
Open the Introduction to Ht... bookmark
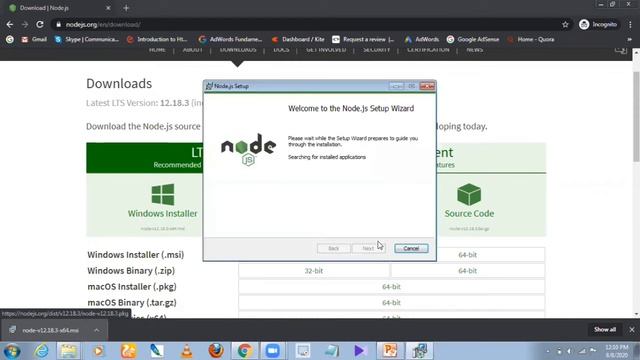click(157, 40)
